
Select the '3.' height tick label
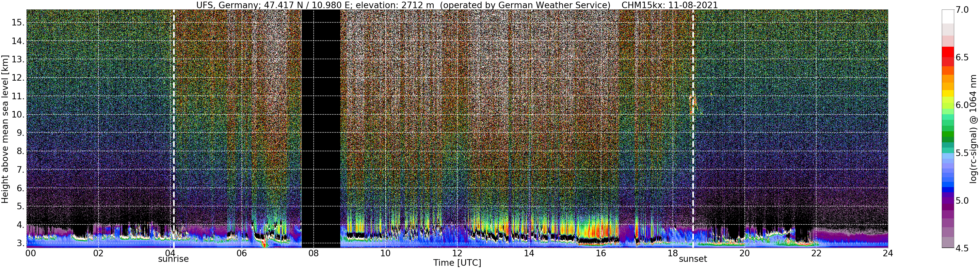(21, 243)
